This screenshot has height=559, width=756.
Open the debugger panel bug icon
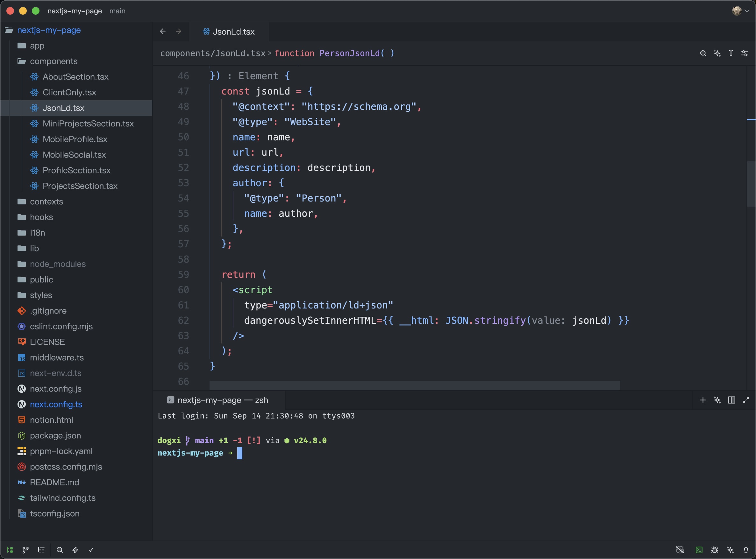tap(715, 550)
